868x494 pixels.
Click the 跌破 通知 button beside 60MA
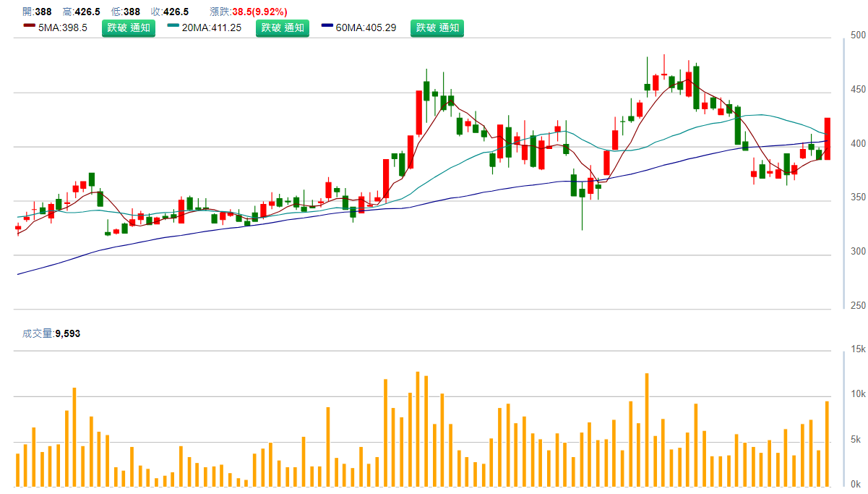coord(437,28)
